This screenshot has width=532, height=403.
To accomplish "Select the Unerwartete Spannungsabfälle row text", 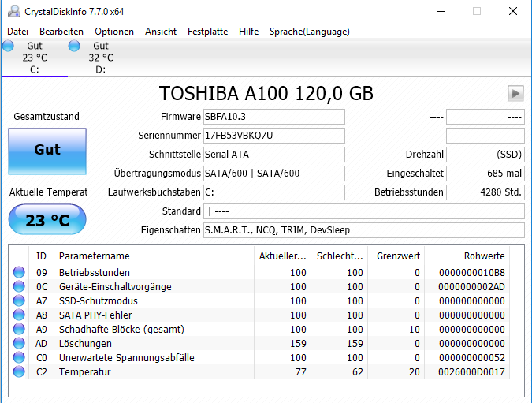I will pos(127,358).
